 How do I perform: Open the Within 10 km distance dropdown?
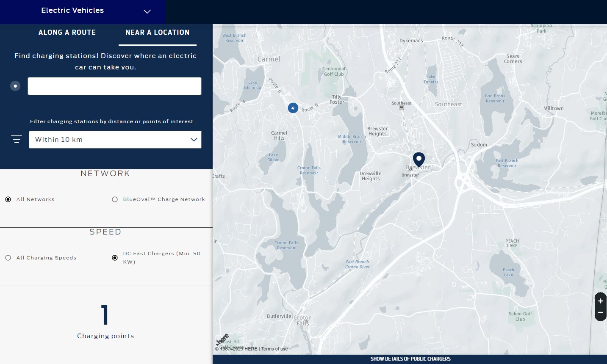[x=115, y=139]
